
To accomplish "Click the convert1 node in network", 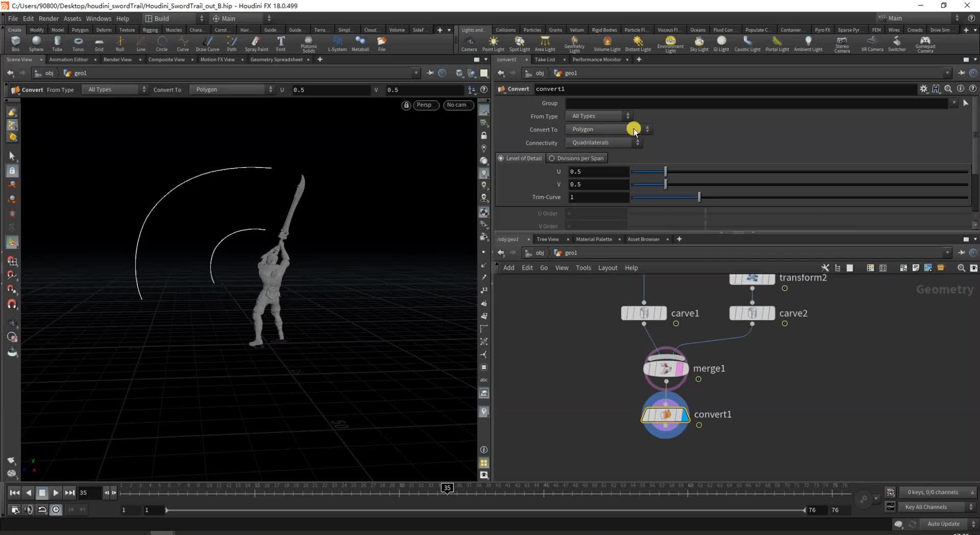I will [665, 415].
